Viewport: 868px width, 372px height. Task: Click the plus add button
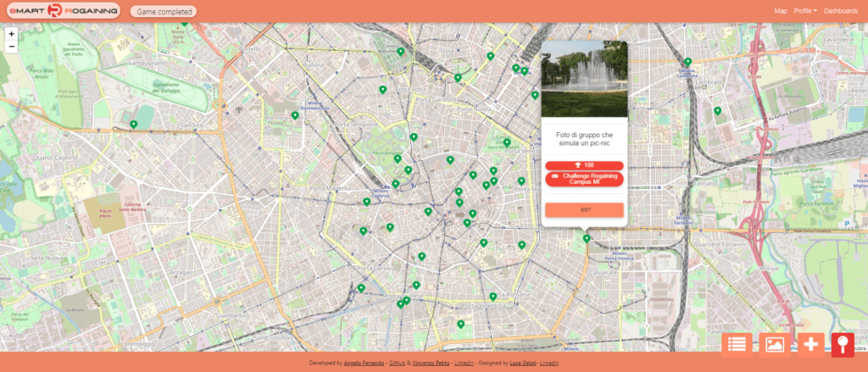[811, 344]
